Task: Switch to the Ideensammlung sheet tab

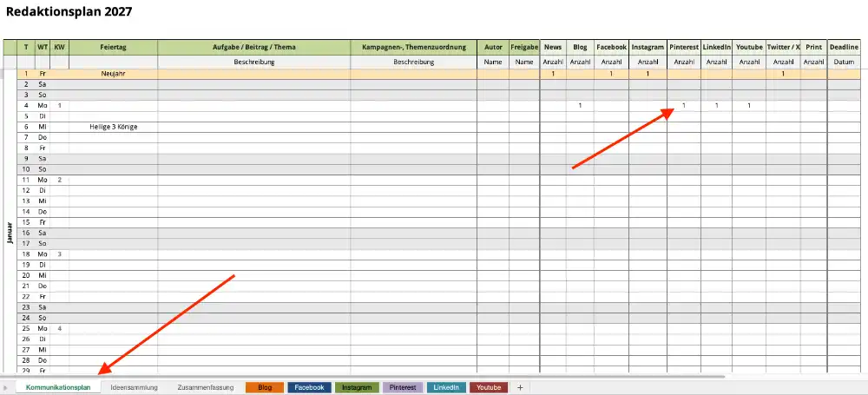Action: click(x=134, y=387)
